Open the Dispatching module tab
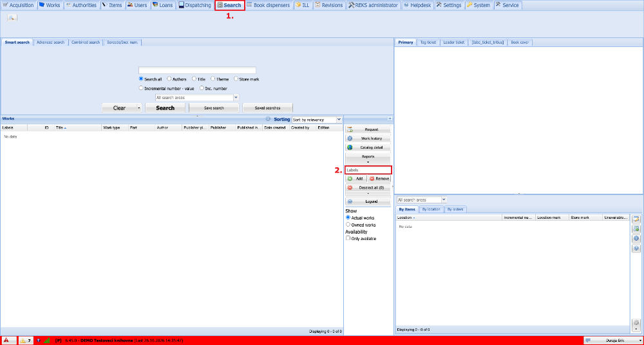 click(195, 5)
